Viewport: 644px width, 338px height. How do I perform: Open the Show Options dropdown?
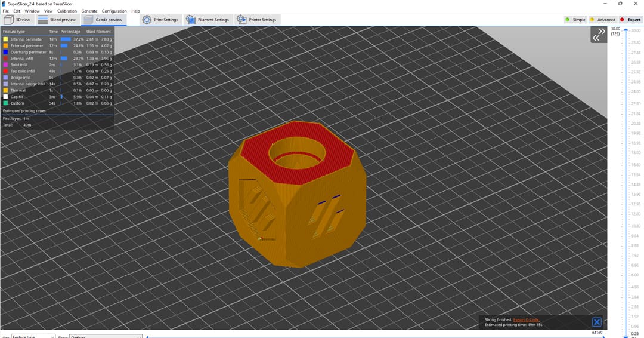(106, 336)
